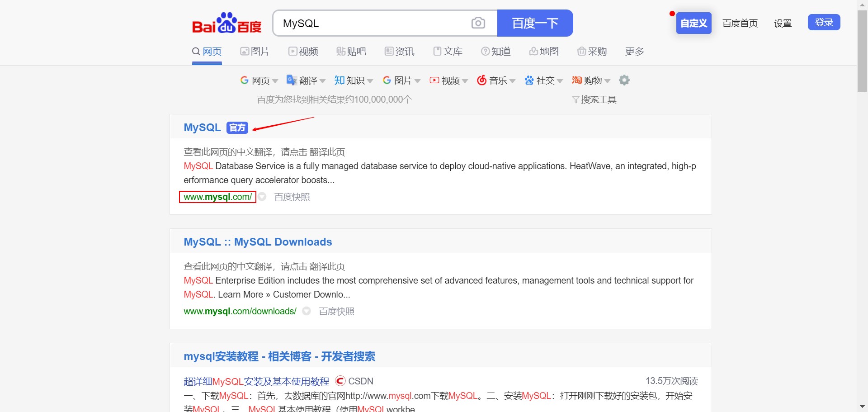Image resolution: width=868 pixels, height=412 pixels.
Task: Open mysql安装教程 - 相关博客 result
Action: click(x=279, y=356)
